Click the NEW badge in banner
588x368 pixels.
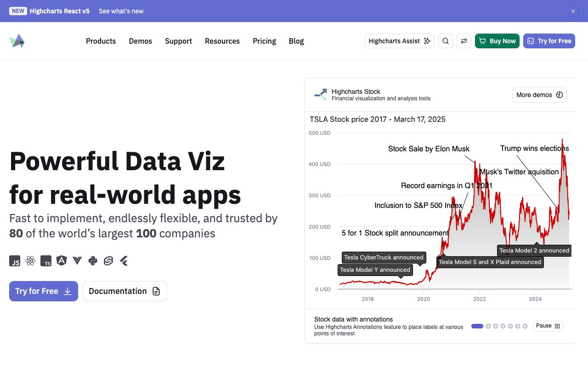point(18,11)
